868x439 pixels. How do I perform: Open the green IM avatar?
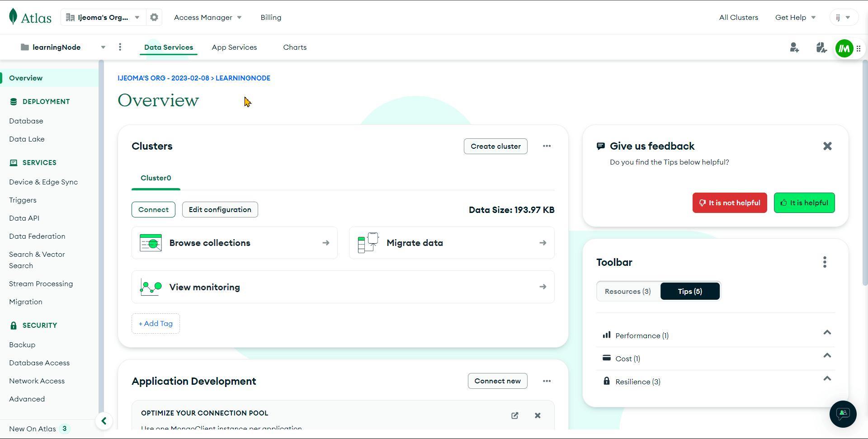tap(844, 48)
